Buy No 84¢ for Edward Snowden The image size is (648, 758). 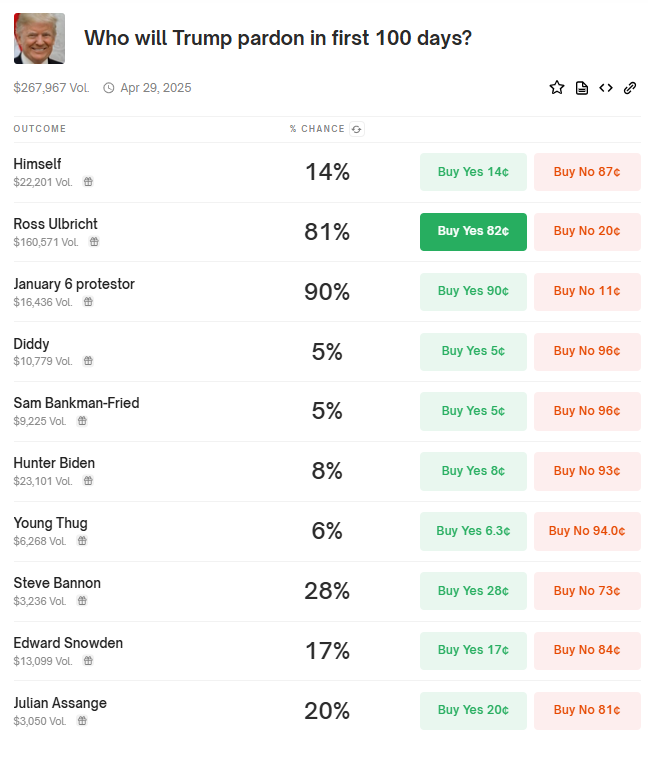[x=587, y=651]
